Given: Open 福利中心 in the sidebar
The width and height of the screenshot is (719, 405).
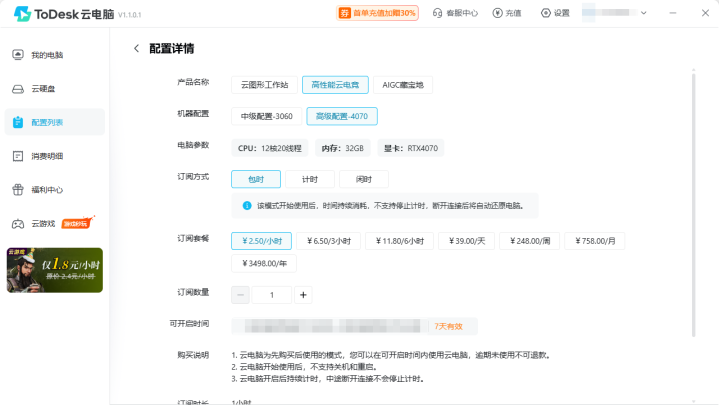Looking at the screenshot, I should pyautogui.click(x=55, y=189).
